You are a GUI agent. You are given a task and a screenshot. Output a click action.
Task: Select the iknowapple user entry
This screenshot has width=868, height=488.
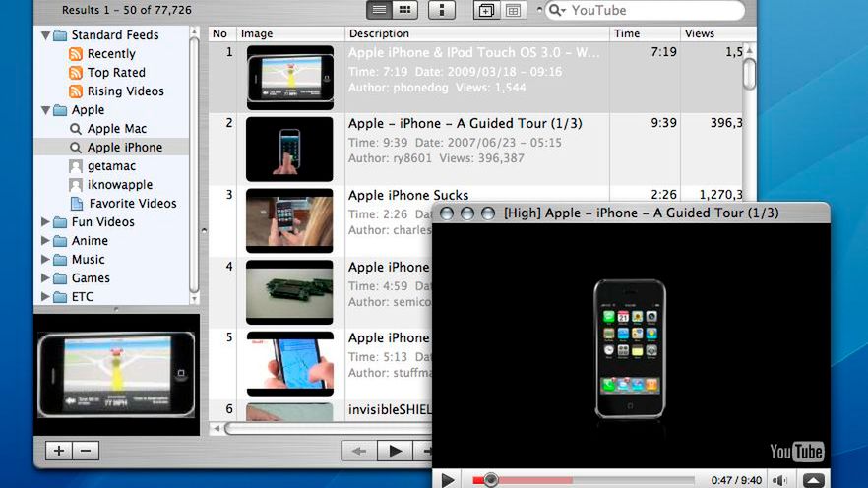(x=120, y=185)
